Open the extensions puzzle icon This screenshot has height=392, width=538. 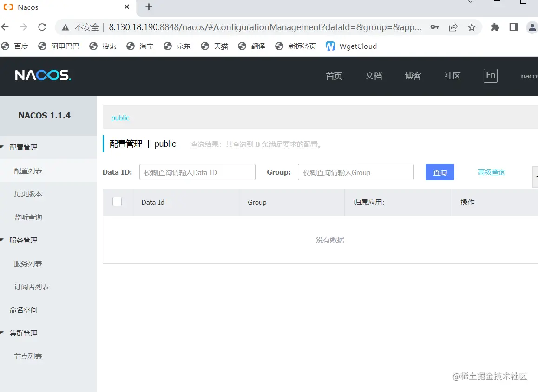[495, 27]
